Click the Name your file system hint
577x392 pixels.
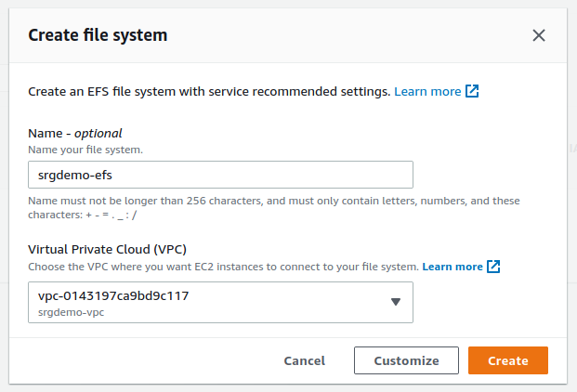tap(85, 149)
